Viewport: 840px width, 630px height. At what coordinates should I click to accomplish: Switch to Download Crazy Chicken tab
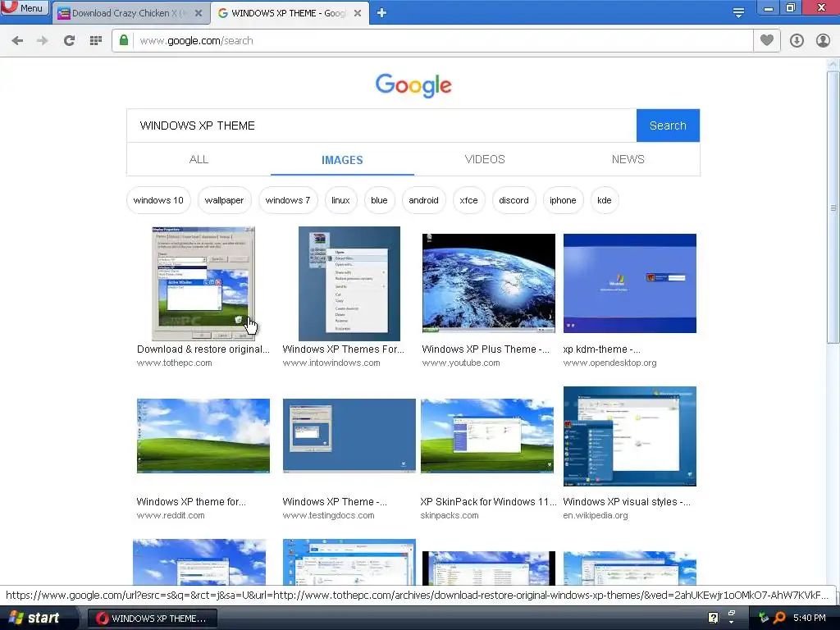[130, 13]
